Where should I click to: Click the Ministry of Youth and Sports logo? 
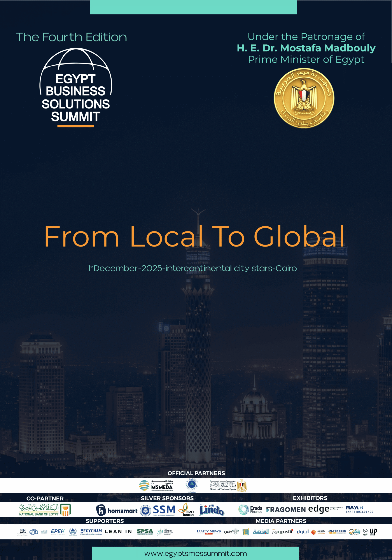(228, 485)
